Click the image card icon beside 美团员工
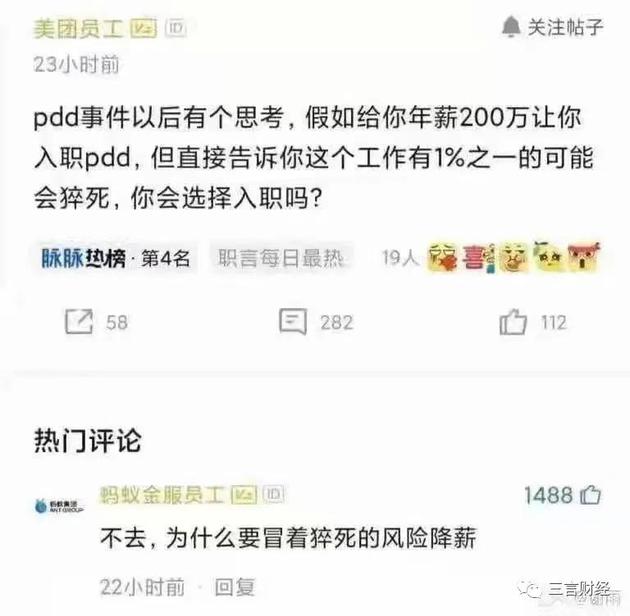 143,28
